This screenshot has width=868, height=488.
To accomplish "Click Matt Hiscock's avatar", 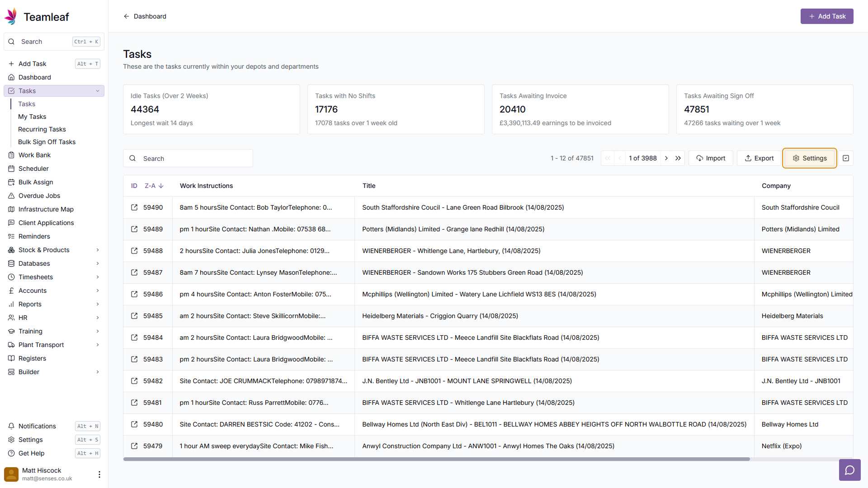I will pos(11,474).
